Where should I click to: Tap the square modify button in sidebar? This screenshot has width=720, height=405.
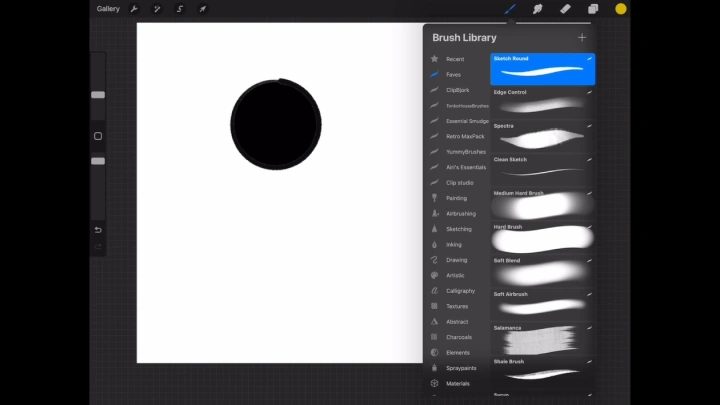pos(98,136)
